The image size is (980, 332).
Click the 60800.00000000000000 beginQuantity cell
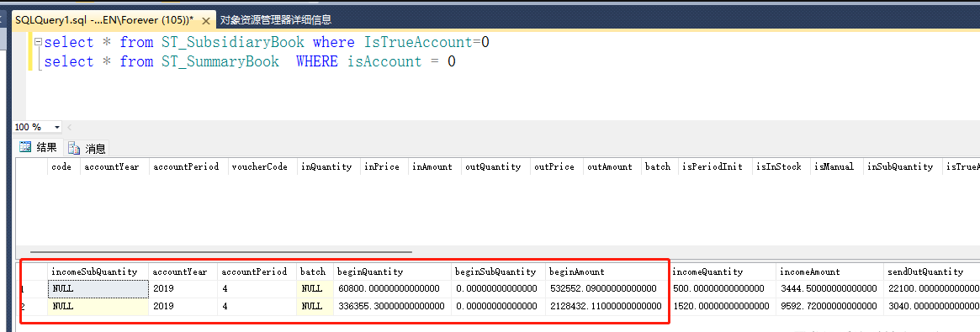click(x=393, y=289)
